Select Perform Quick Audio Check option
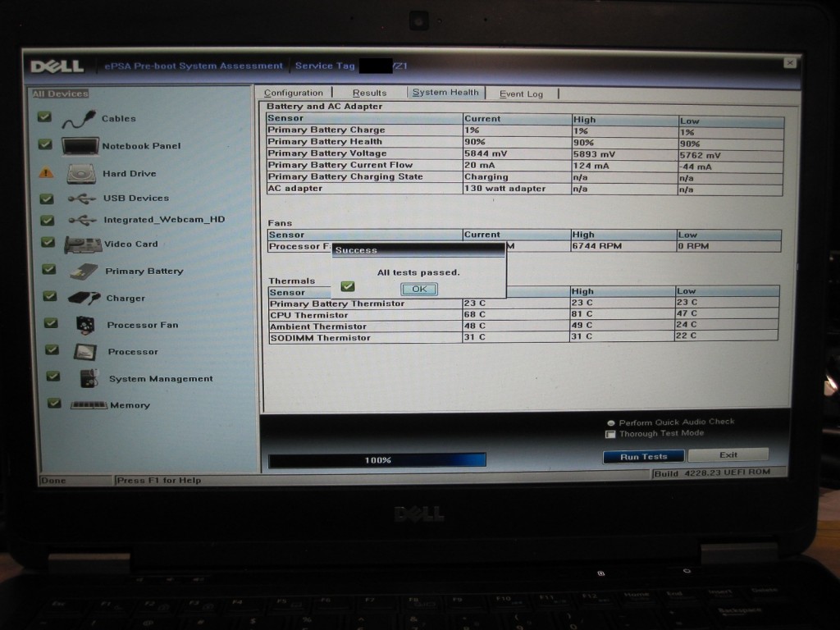 point(610,423)
